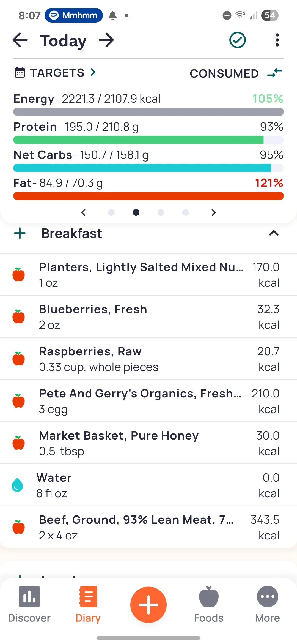Tap the red Fat progress bar
Image resolution: width=297 pixels, height=644 pixels.
(x=148, y=196)
